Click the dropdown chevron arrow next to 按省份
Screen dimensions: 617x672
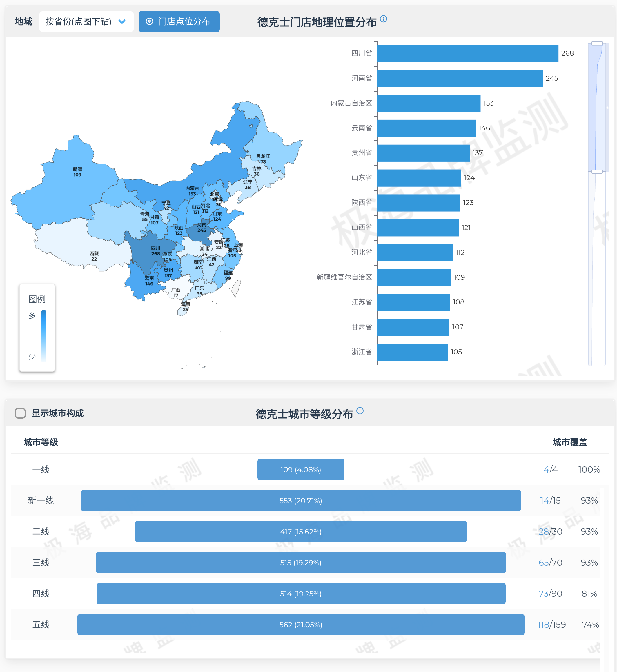point(122,22)
